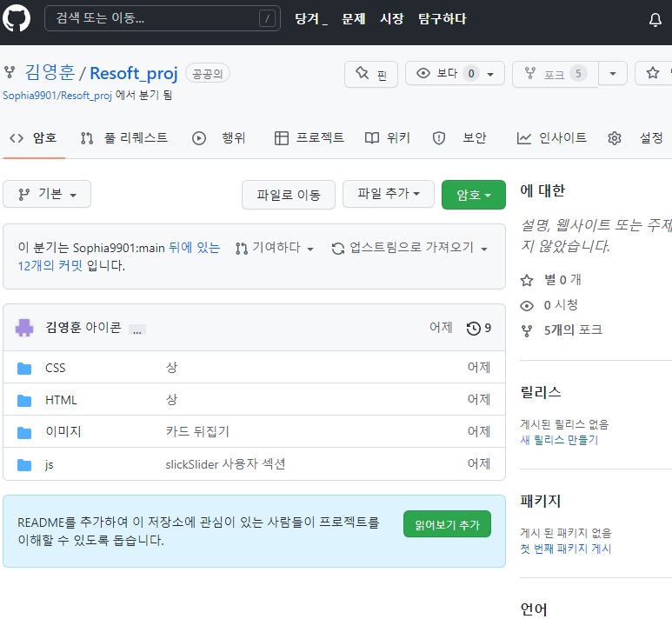Open the 보다 watch dropdown

pos(455,73)
